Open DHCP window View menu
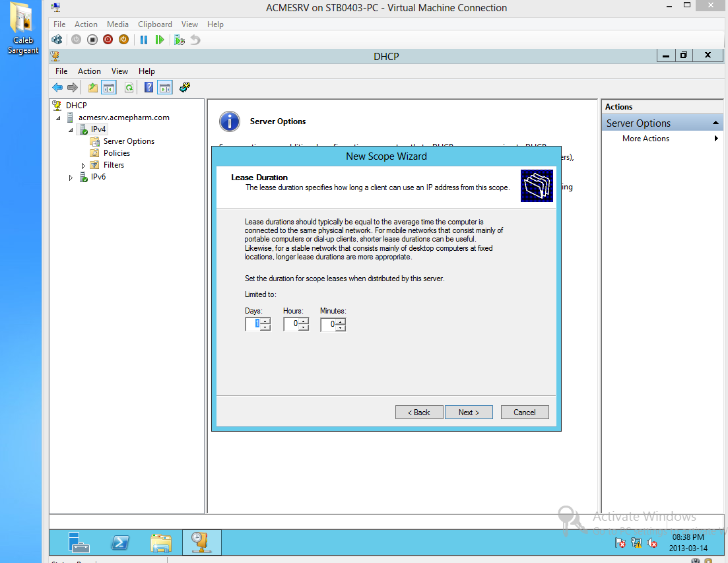Viewport: 728px width, 563px height. point(119,71)
